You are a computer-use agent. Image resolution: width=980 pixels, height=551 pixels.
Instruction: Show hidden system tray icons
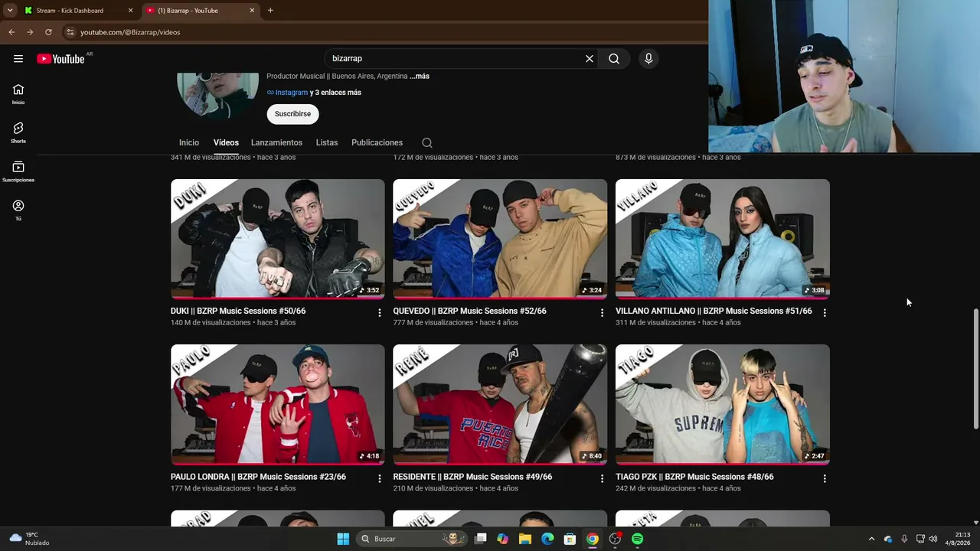871,539
